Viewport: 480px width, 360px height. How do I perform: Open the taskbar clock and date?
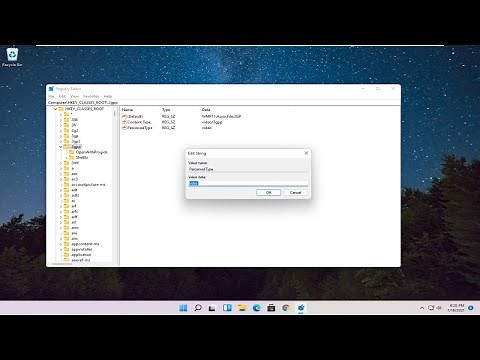click(456, 308)
